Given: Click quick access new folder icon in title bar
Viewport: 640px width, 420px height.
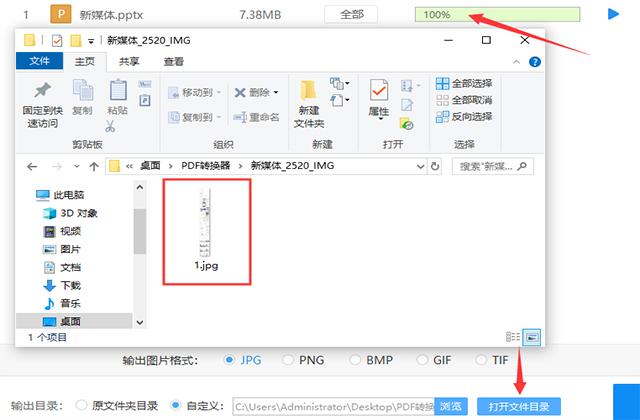Looking at the screenshot, I should [x=76, y=40].
